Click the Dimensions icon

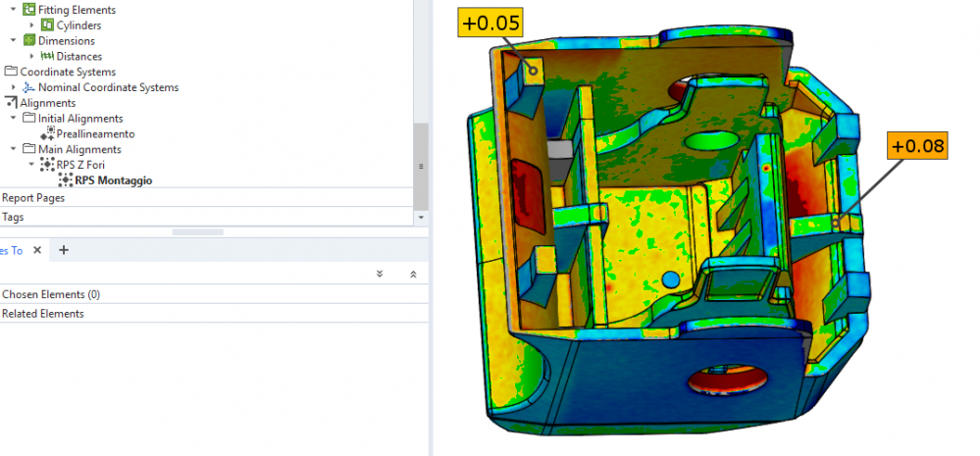28,40
